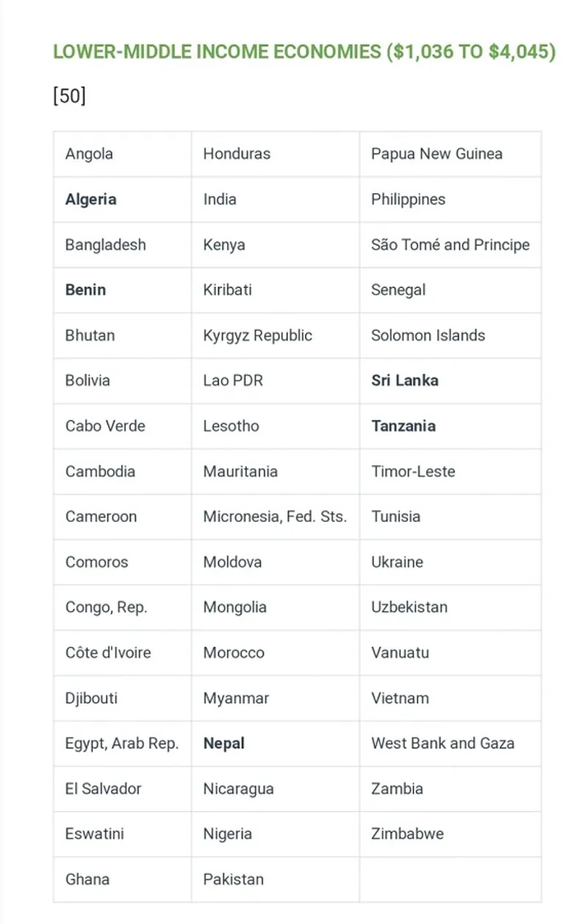The image size is (588, 924).
Task: Click the India table cell
Action: 220,199
